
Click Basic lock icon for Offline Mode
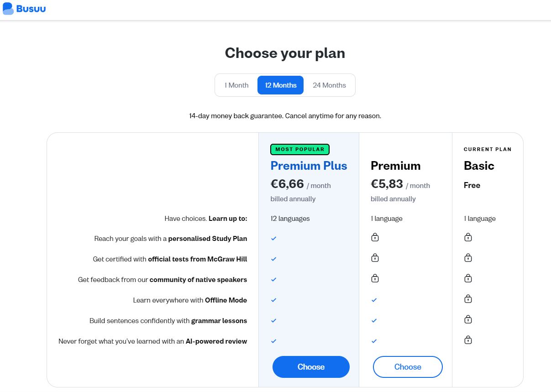point(468,299)
